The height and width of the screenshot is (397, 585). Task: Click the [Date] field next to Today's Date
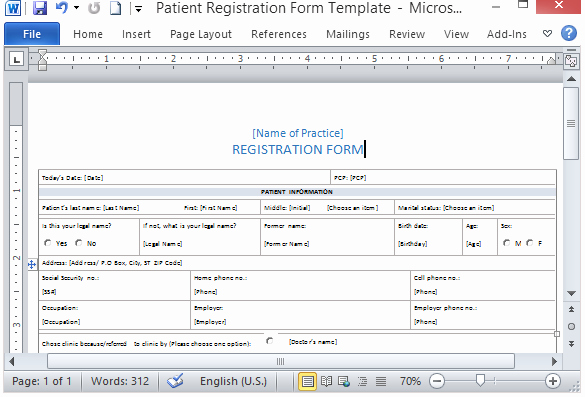93,178
